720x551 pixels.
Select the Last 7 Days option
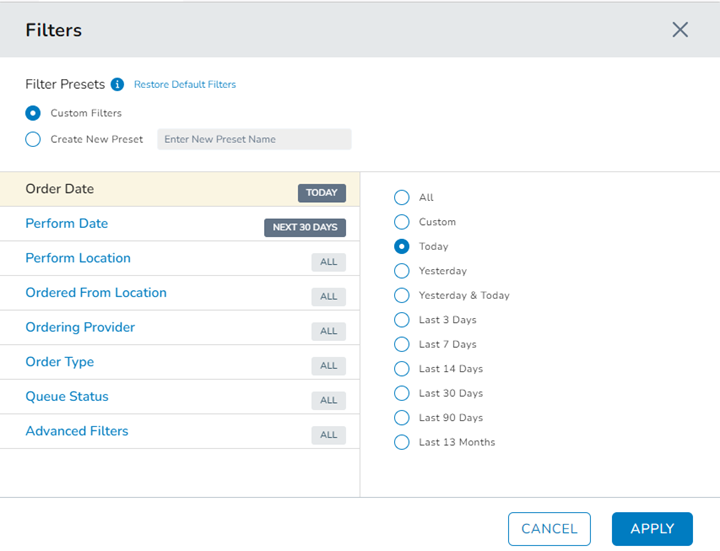402,344
